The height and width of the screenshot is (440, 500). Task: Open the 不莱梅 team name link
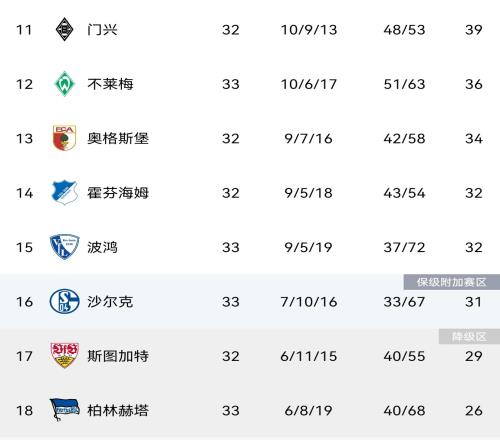click(110, 84)
